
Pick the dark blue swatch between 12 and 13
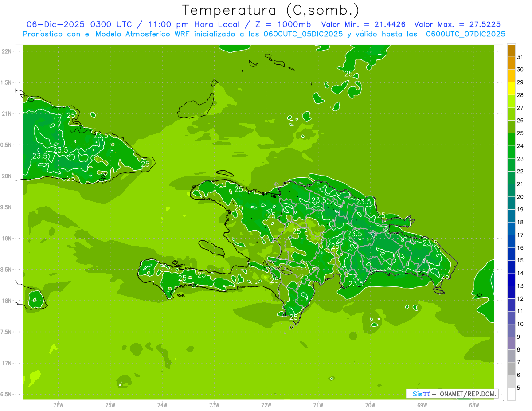click(511, 292)
